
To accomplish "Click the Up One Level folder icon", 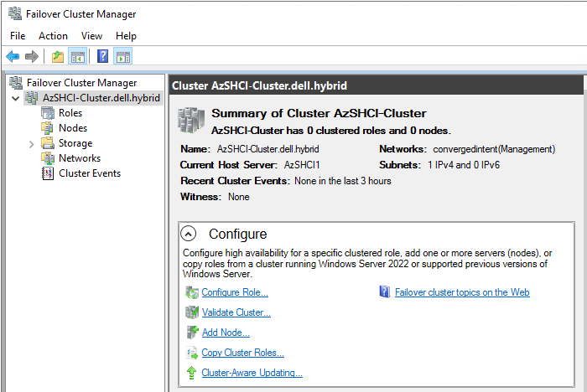I will point(57,56).
